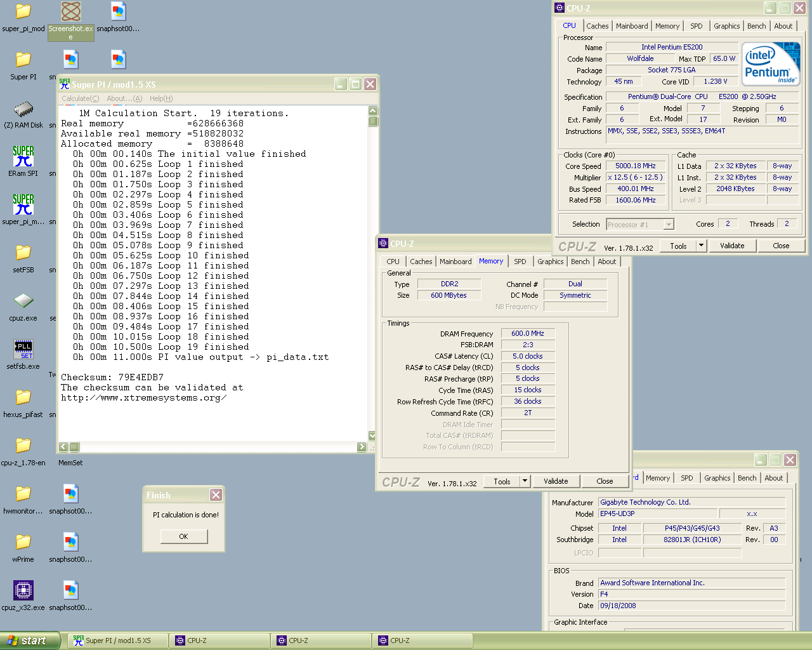Switch to CPU tab in CPU-Z Memory window
The image size is (812, 650).
coord(393,262)
